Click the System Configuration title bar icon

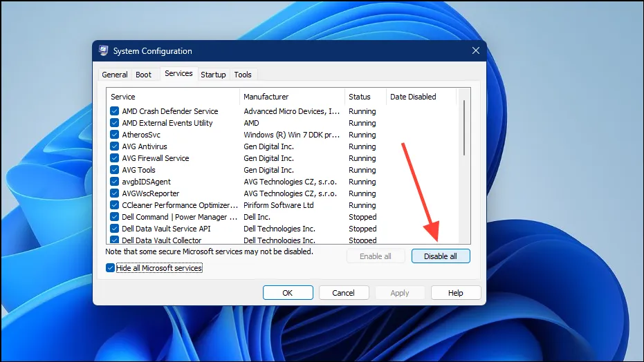[104, 50]
